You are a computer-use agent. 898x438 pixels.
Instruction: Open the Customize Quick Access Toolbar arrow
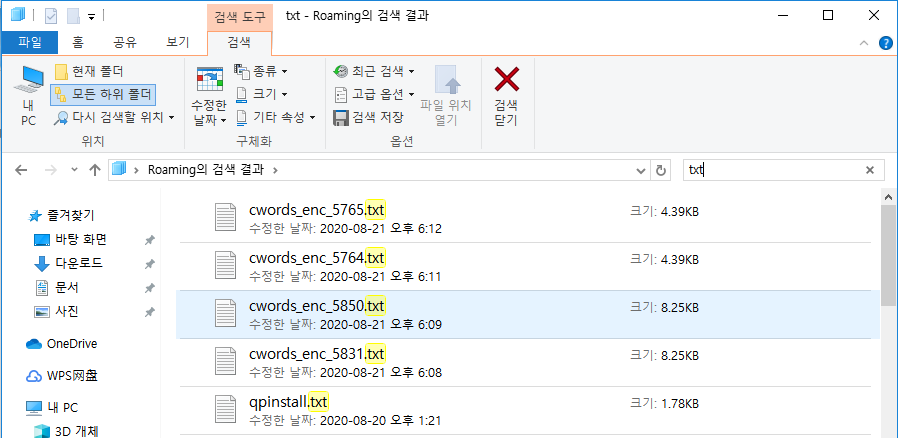[92, 17]
